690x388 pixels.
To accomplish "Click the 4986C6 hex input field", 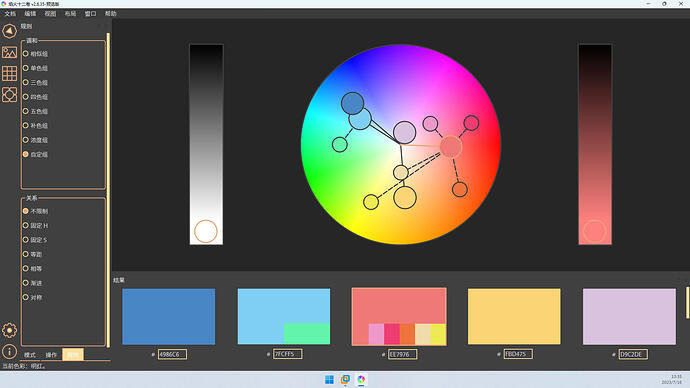I will click(x=172, y=354).
